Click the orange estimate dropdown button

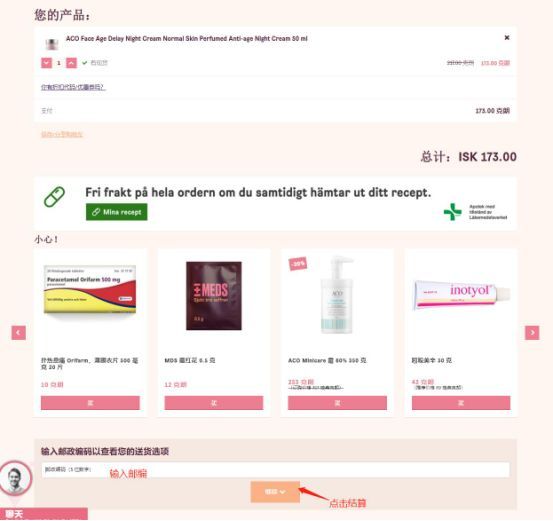pyautogui.click(x=275, y=492)
